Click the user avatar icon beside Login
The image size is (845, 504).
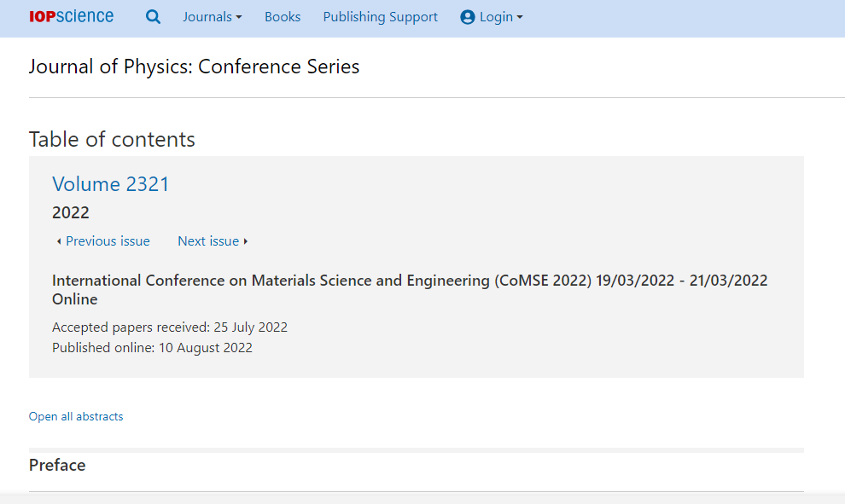467,17
